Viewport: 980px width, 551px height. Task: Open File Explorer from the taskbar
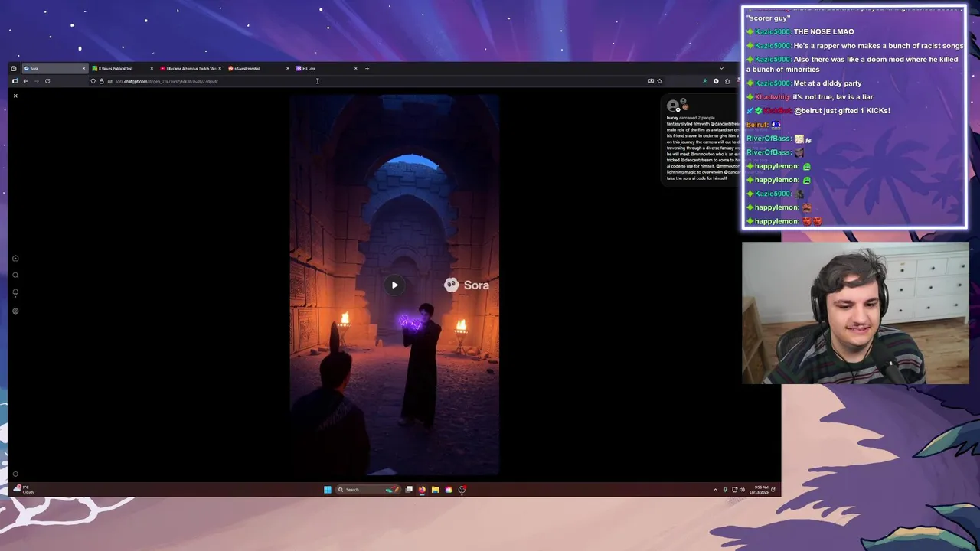pos(435,490)
